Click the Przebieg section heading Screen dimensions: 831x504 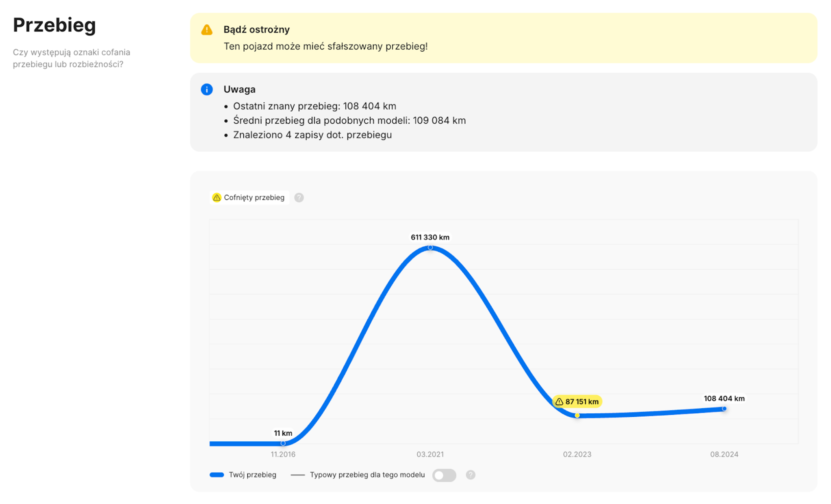pos(54,25)
